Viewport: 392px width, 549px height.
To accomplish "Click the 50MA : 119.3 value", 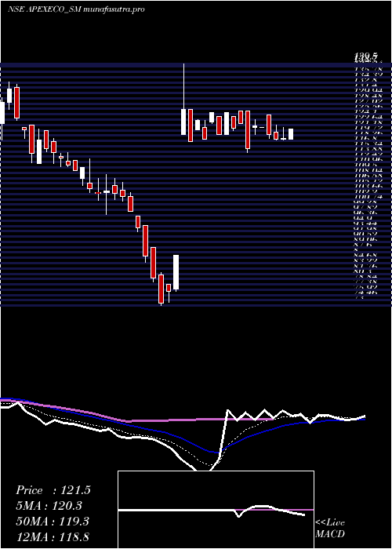I will [53, 522].
